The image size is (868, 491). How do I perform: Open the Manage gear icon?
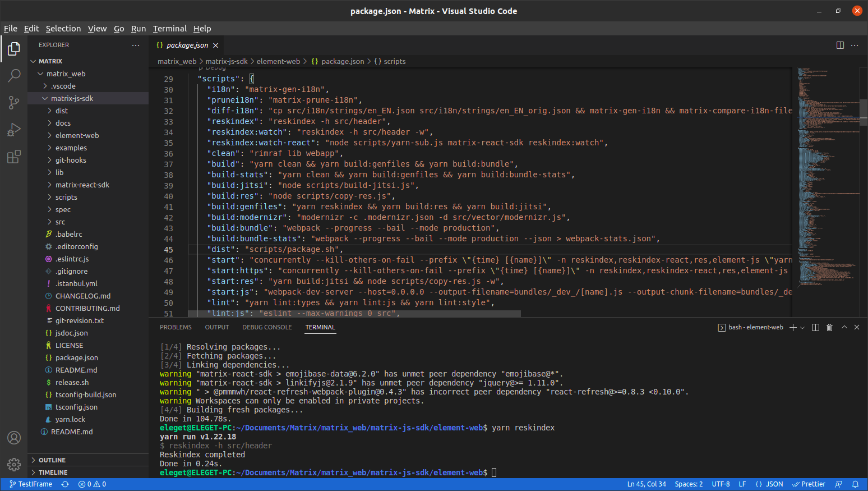(x=14, y=464)
